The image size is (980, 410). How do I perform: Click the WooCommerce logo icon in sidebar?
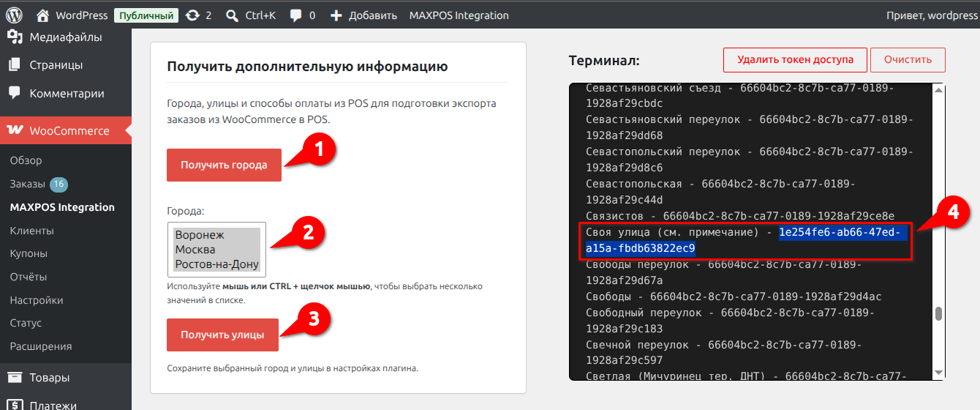pos(15,130)
